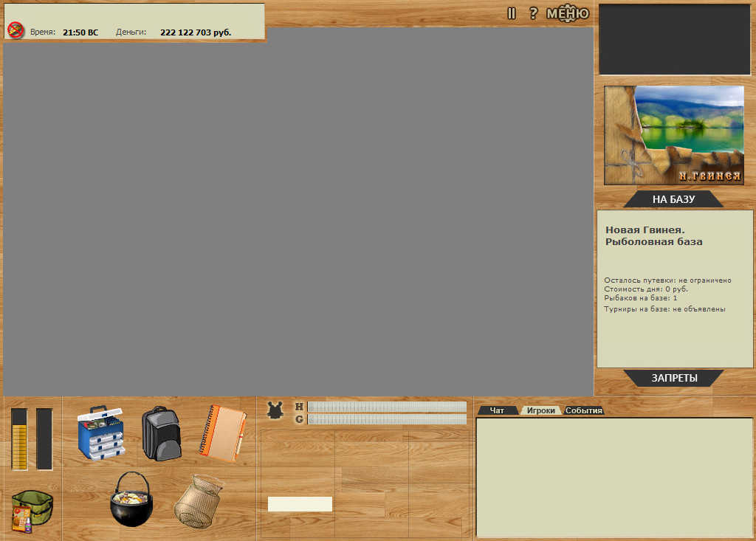Click the pause icon at top
The height and width of the screenshot is (541, 756).
(512, 13)
